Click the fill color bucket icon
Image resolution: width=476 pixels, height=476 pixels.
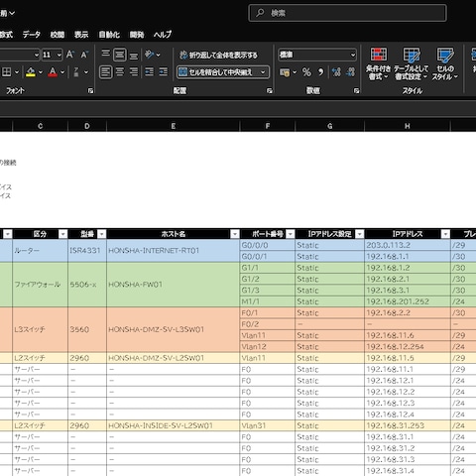click(31, 72)
